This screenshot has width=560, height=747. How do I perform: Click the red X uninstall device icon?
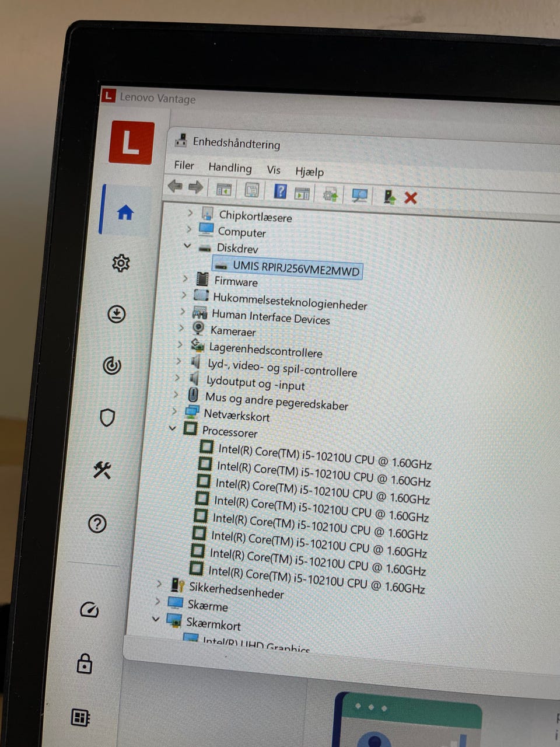click(411, 198)
